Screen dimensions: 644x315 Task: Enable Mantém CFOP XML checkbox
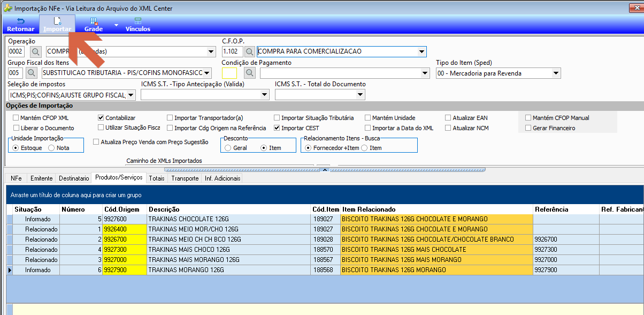pyautogui.click(x=16, y=118)
